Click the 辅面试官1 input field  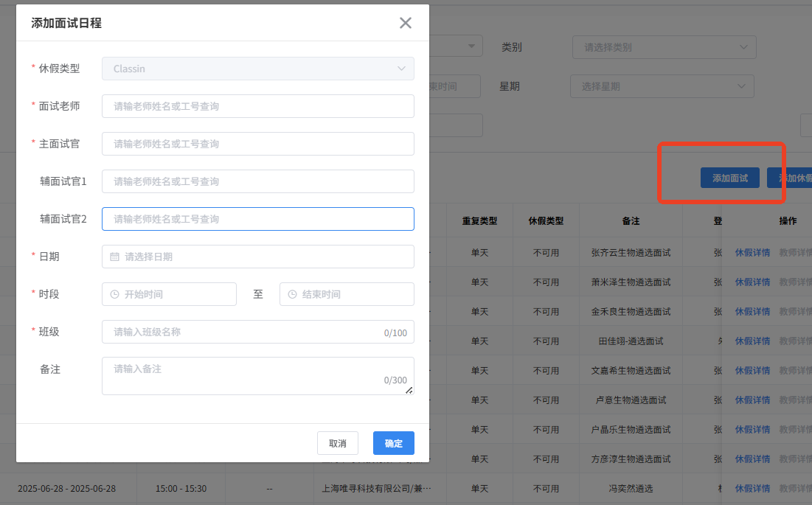pyautogui.click(x=257, y=181)
